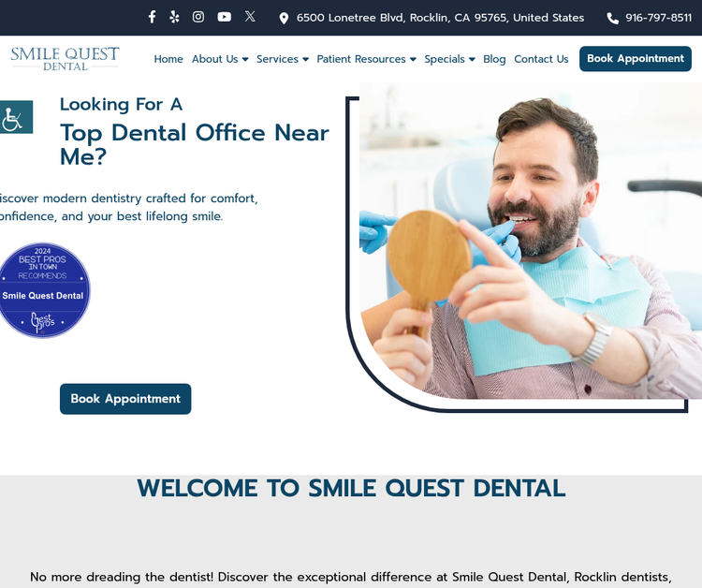Open the wheelchair accessibility widget
Screen dimensions: 702x588
tap(15, 117)
